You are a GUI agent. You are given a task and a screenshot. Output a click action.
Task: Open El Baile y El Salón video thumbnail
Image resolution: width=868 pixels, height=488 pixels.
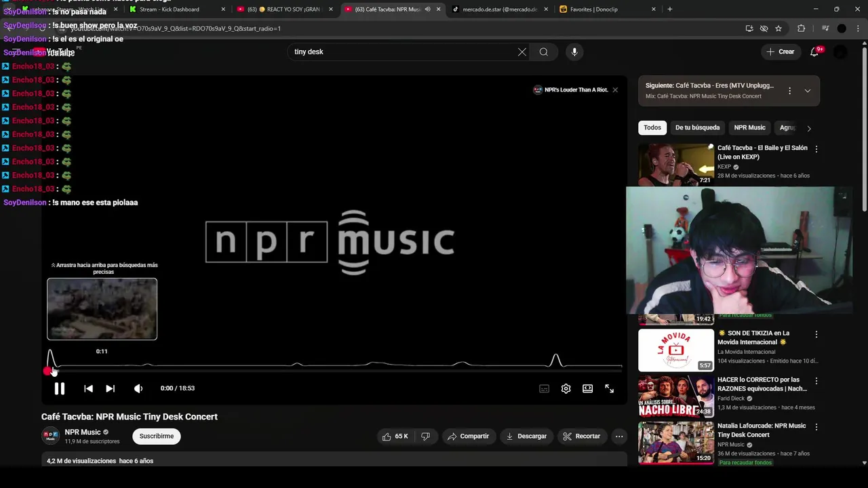676,164
